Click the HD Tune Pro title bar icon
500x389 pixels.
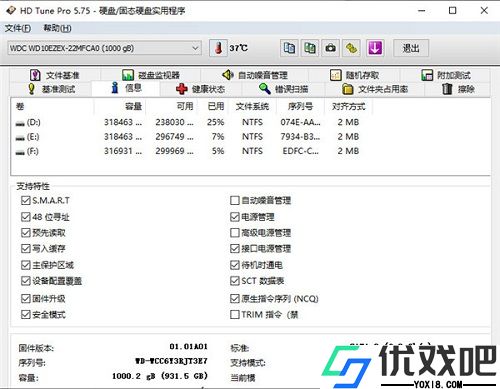coord(11,10)
